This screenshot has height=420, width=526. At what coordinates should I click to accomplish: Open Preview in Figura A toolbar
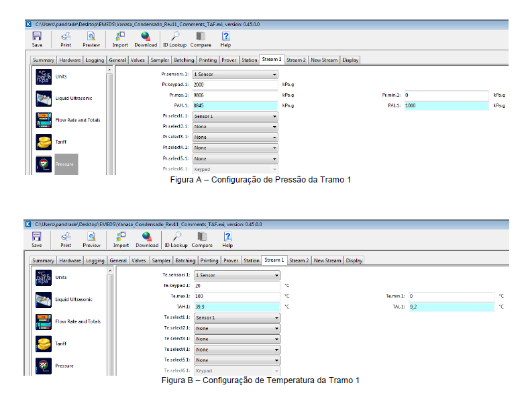(91, 36)
